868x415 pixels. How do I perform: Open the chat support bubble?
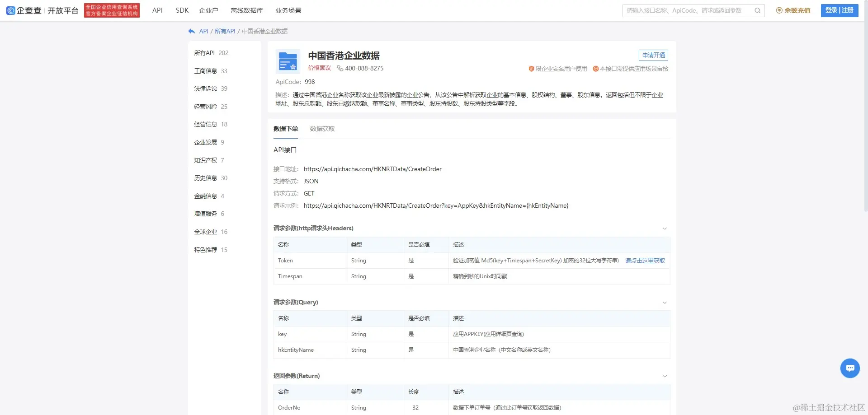click(850, 368)
